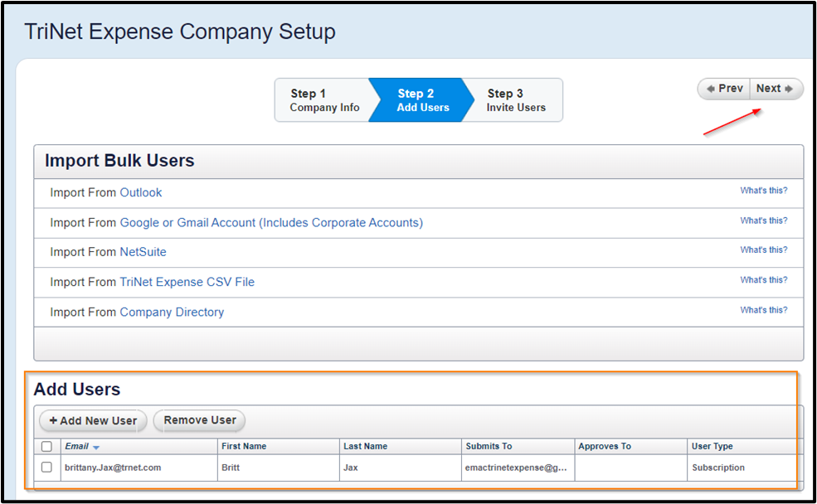Click What's this? beside NetSuite import

click(x=763, y=250)
